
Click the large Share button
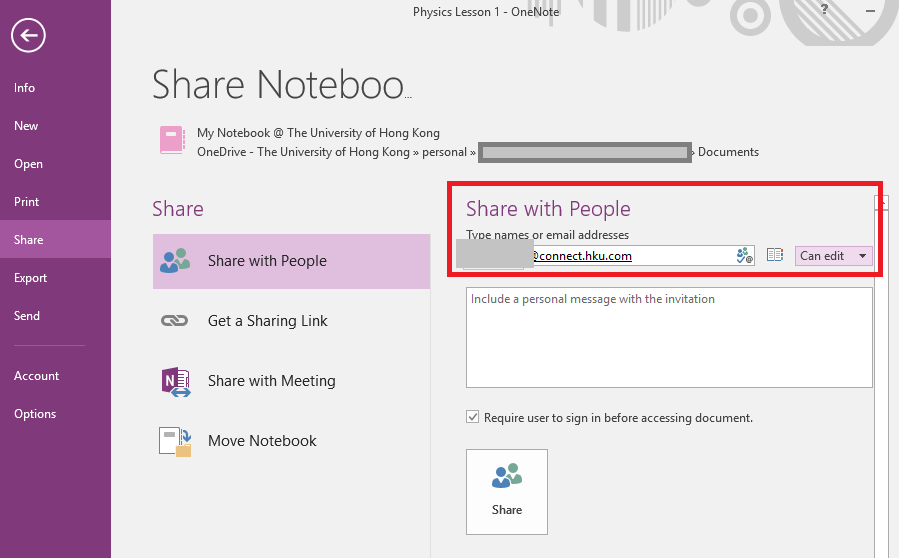tap(507, 492)
